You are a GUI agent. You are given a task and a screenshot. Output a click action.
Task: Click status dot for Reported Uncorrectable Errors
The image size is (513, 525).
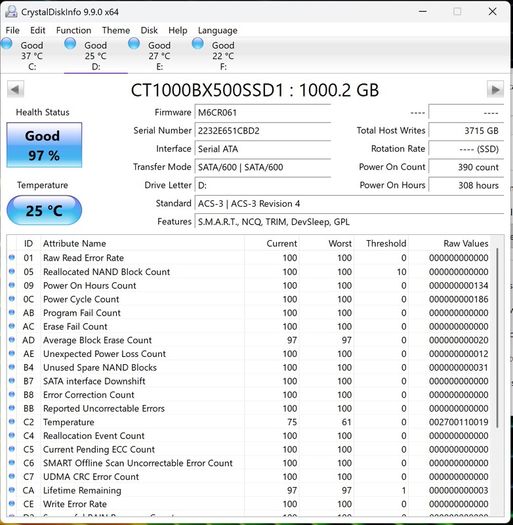point(12,408)
